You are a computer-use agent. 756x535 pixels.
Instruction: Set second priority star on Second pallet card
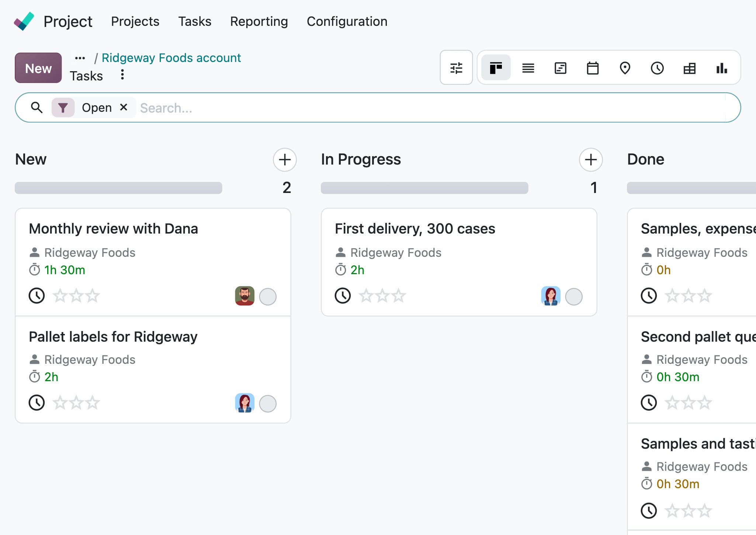point(689,403)
